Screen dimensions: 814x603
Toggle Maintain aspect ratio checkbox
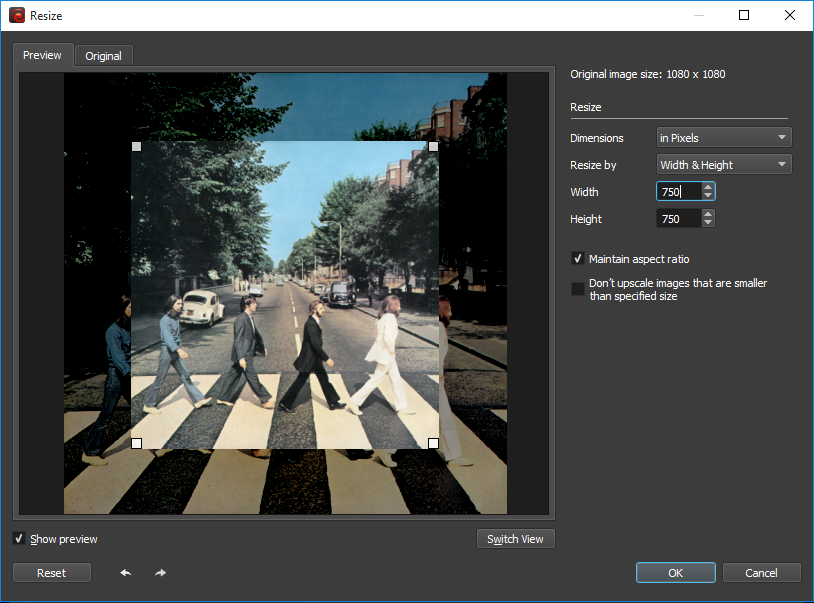[578, 258]
